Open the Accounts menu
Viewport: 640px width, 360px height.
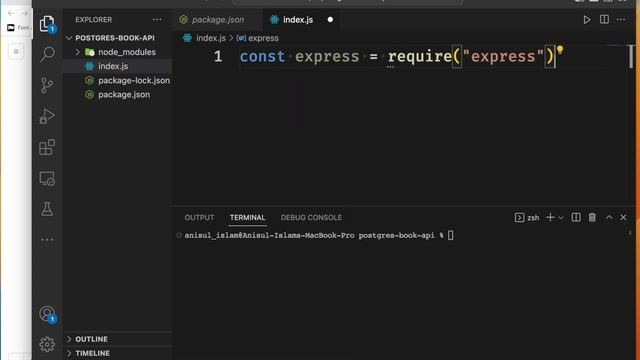(x=47, y=314)
